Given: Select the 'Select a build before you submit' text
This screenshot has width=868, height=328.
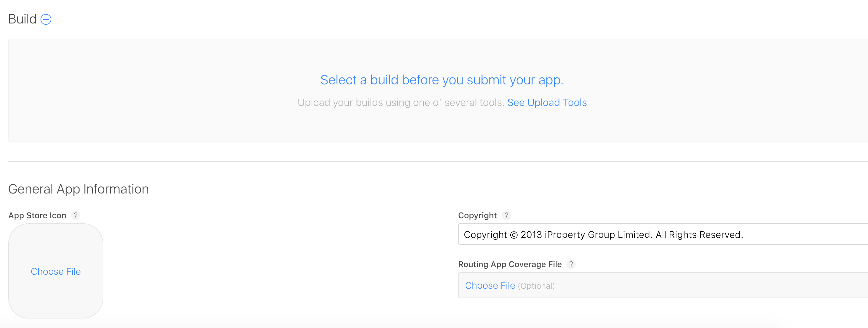Looking at the screenshot, I should 442,80.
